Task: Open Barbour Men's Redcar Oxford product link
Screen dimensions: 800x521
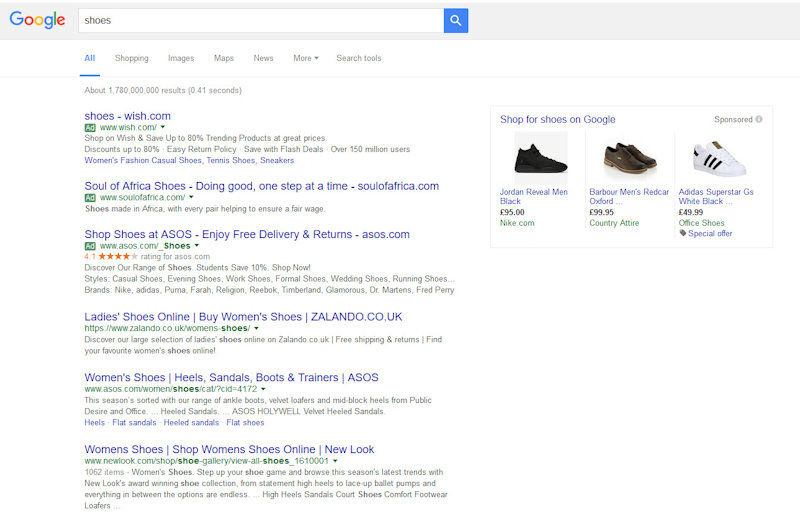Action: tap(629, 196)
